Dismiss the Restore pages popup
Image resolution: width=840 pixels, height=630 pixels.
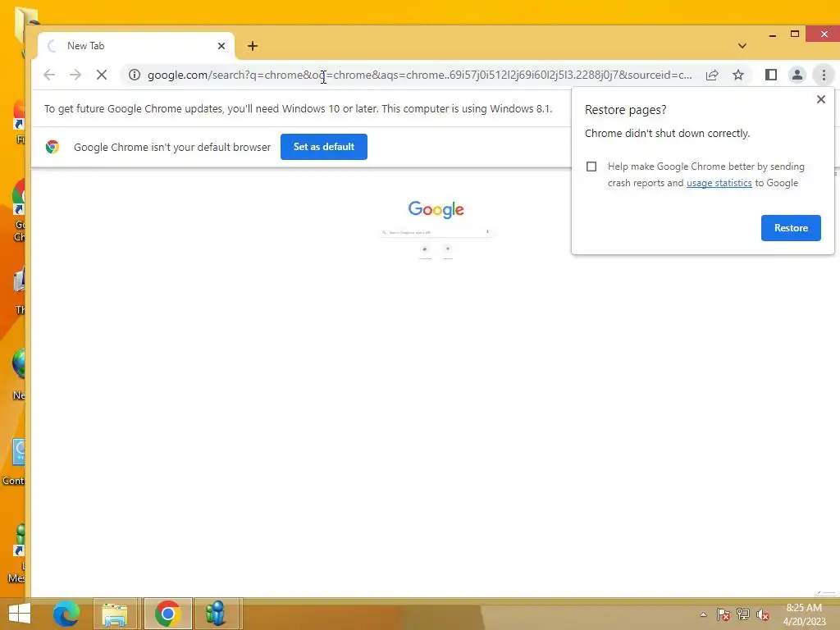tap(820, 99)
